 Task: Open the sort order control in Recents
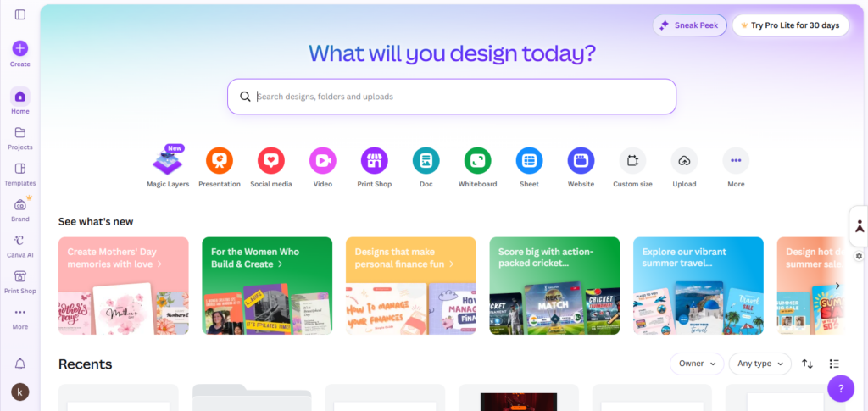(808, 364)
